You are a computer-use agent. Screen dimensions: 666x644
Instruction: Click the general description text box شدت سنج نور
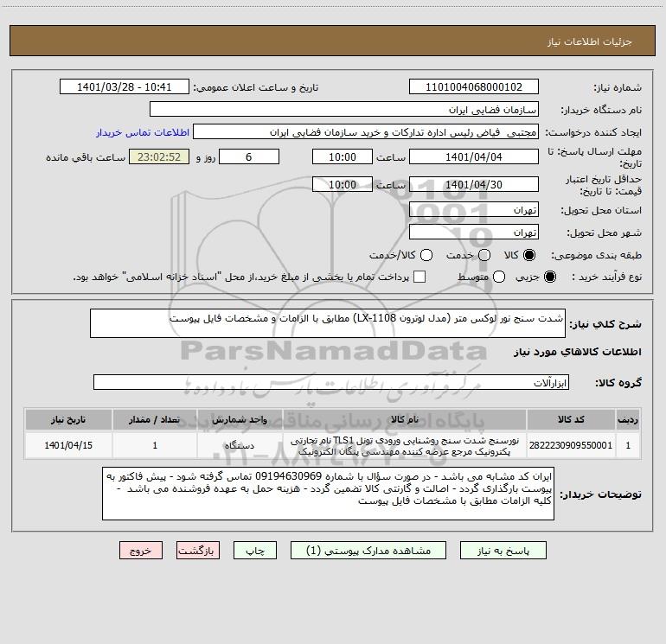pyautogui.click(x=328, y=323)
